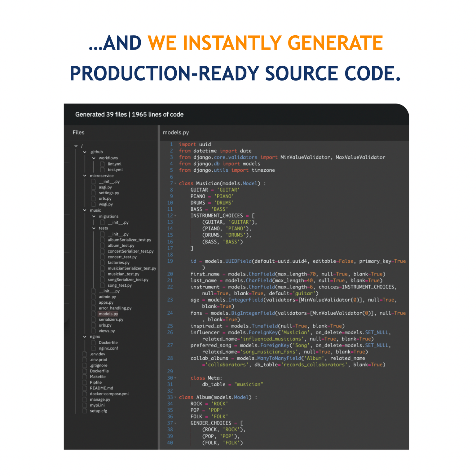Open musicianSerializer_test.py in the tree
This screenshot has height=476, width=476.
(x=132, y=268)
